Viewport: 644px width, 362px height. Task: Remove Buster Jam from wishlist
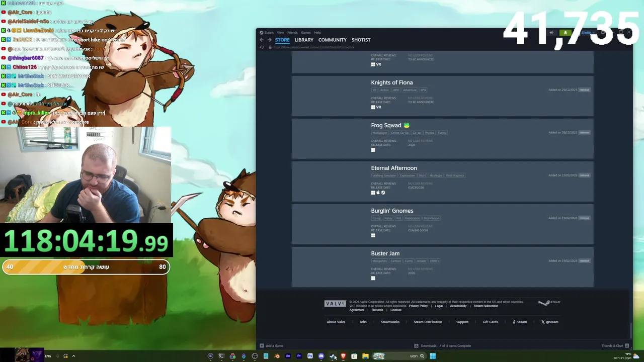tap(584, 261)
